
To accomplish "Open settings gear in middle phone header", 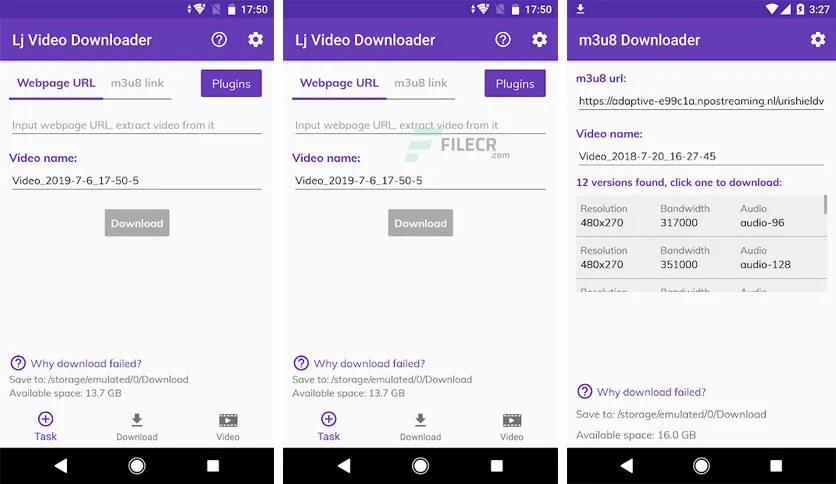I will (540, 39).
